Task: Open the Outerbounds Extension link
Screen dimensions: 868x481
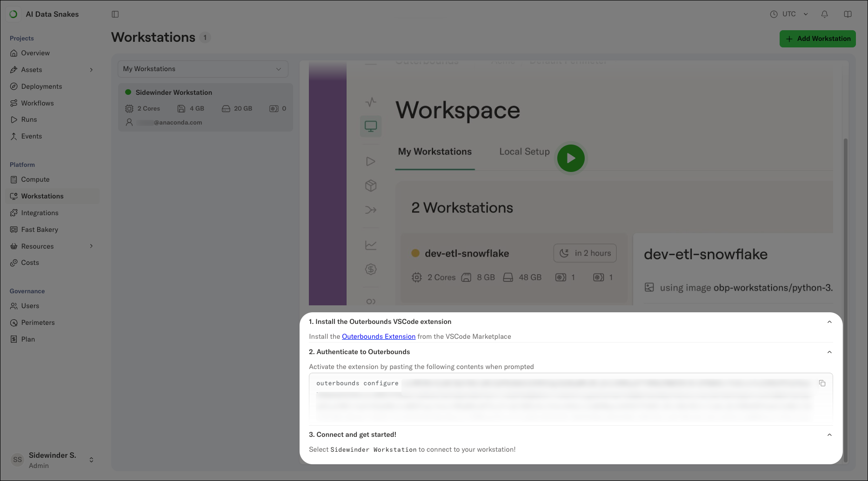Action: 379,336
